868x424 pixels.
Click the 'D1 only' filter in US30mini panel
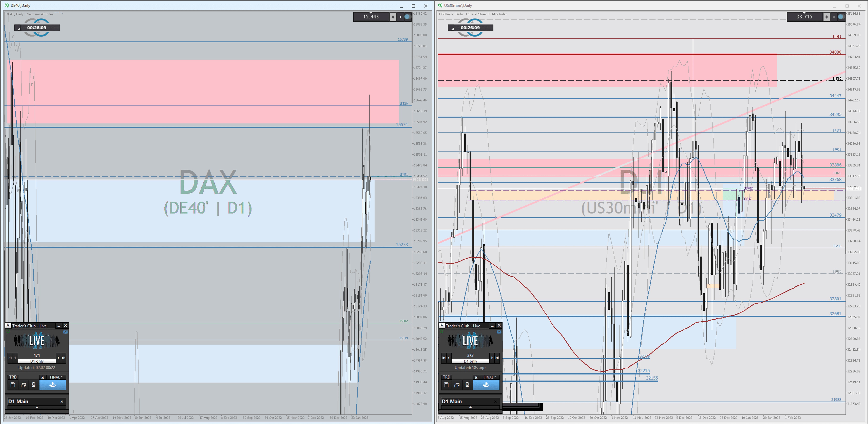470,361
